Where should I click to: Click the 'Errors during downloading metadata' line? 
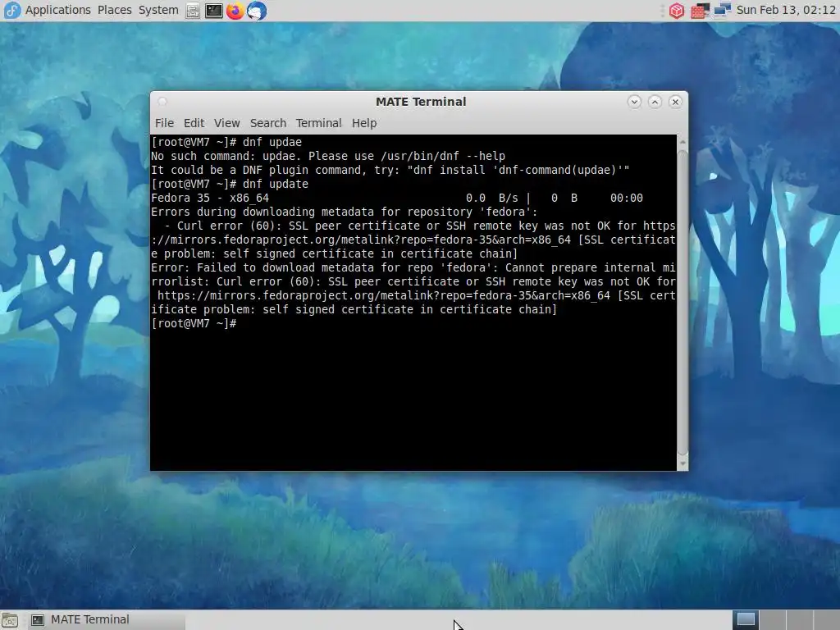pyautogui.click(x=344, y=212)
